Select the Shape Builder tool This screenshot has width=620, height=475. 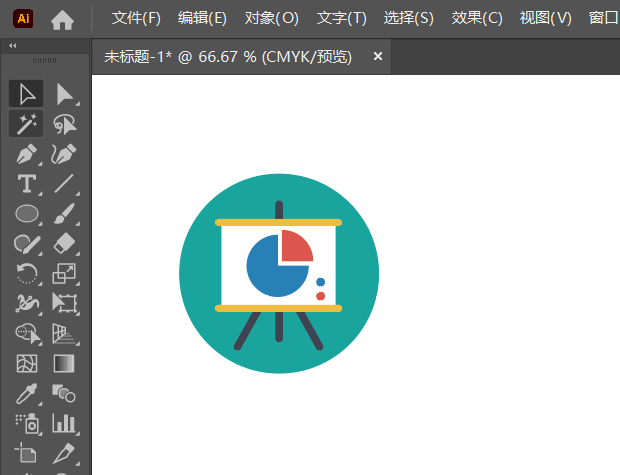pyautogui.click(x=26, y=333)
